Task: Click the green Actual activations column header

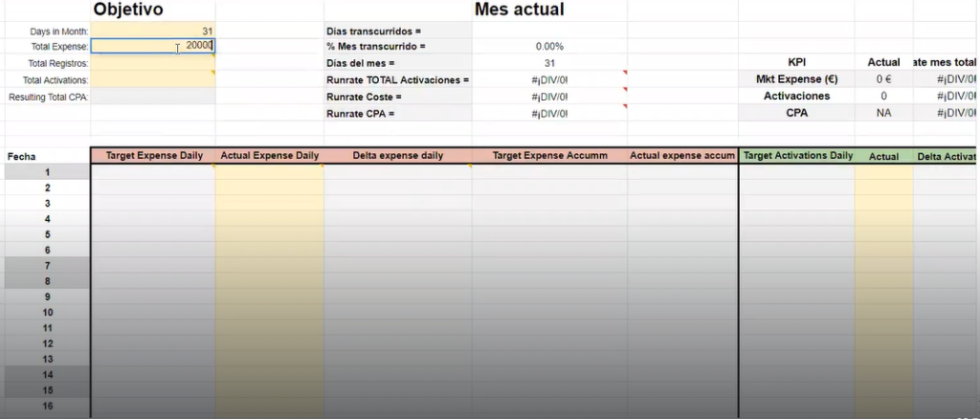Action: (883, 157)
